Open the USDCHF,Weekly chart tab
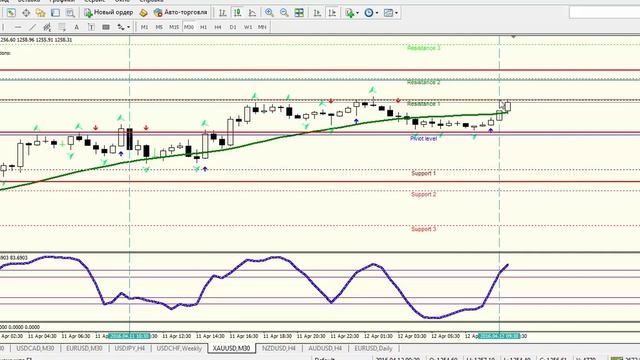 tap(179, 348)
